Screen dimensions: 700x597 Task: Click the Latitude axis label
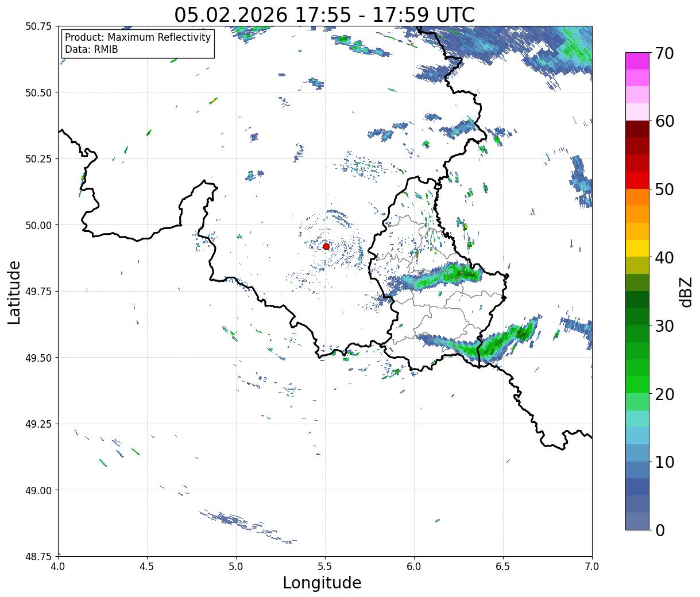click(x=14, y=292)
